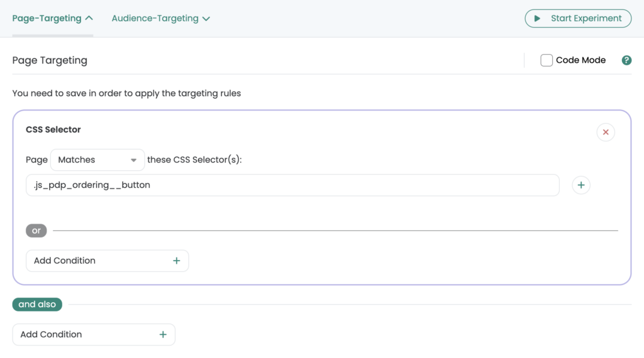Click the Page Targeting heading
The image size is (644, 358).
pos(50,60)
